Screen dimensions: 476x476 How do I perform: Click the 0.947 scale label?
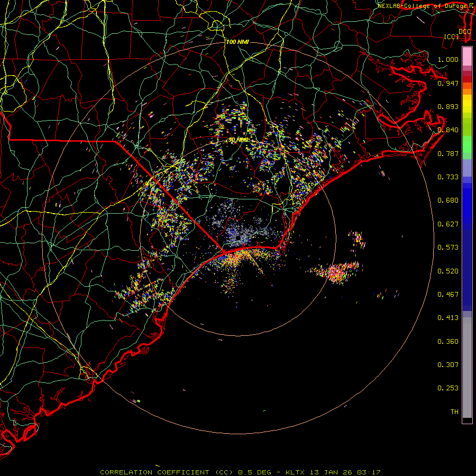point(448,83)
